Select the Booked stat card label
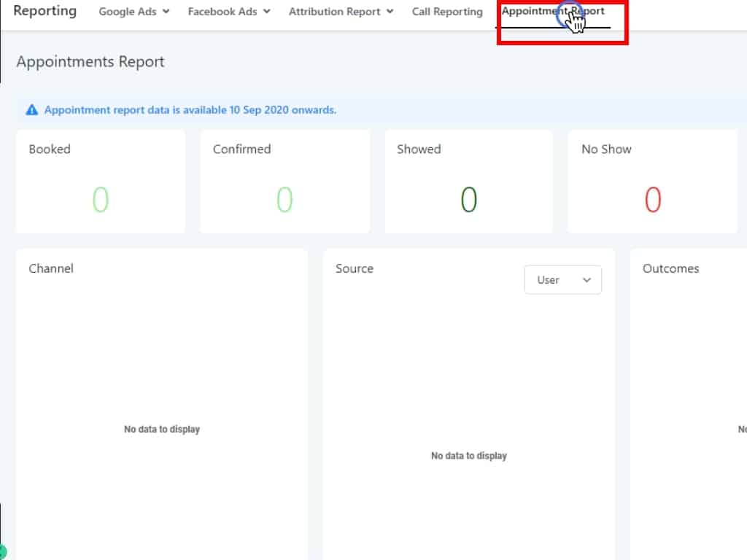The image size is (747, 560). point(50,149)
